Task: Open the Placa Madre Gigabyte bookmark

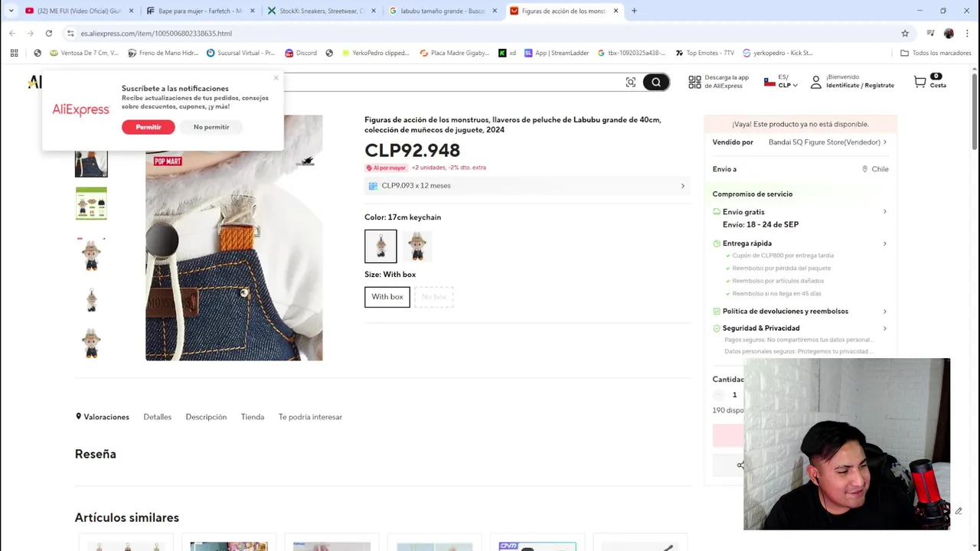Action: [454, 53]
